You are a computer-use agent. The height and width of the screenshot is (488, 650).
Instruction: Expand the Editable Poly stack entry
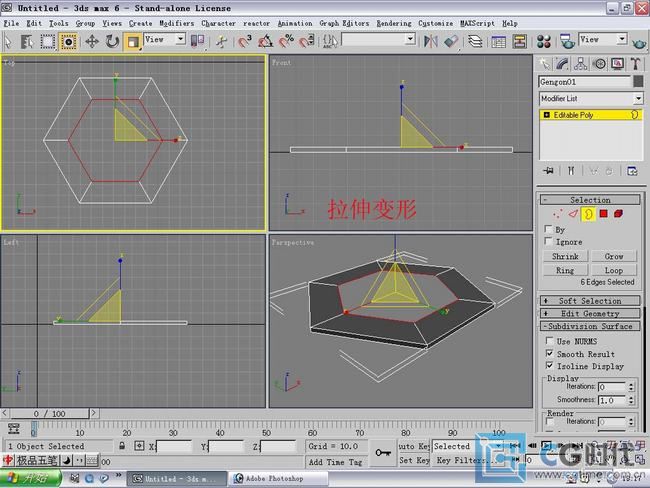point(546,115)
